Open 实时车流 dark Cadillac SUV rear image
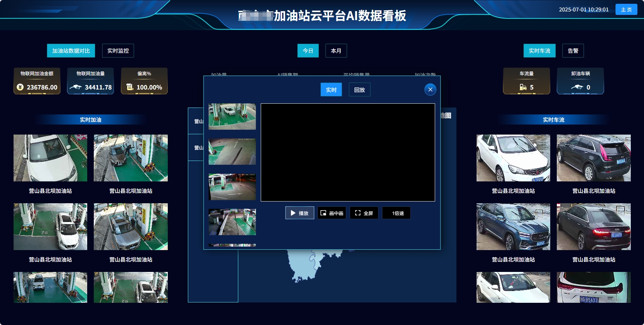Image resolution: width=644 pixels, height=325 pixels. (x=594, y=158)
